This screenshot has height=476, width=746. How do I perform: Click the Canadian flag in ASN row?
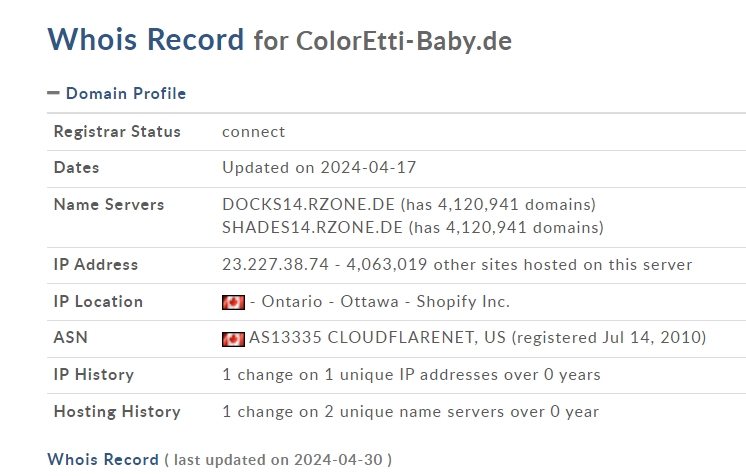pos(233,339)
